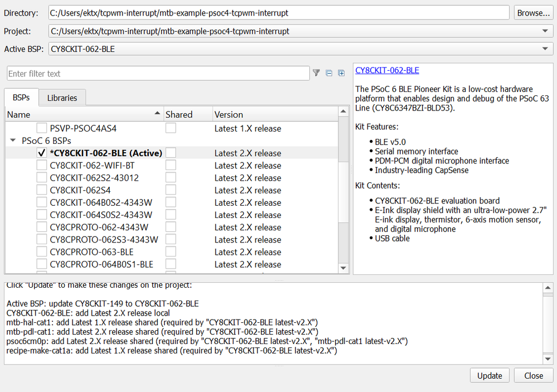Expand all tree items icon

341,73
